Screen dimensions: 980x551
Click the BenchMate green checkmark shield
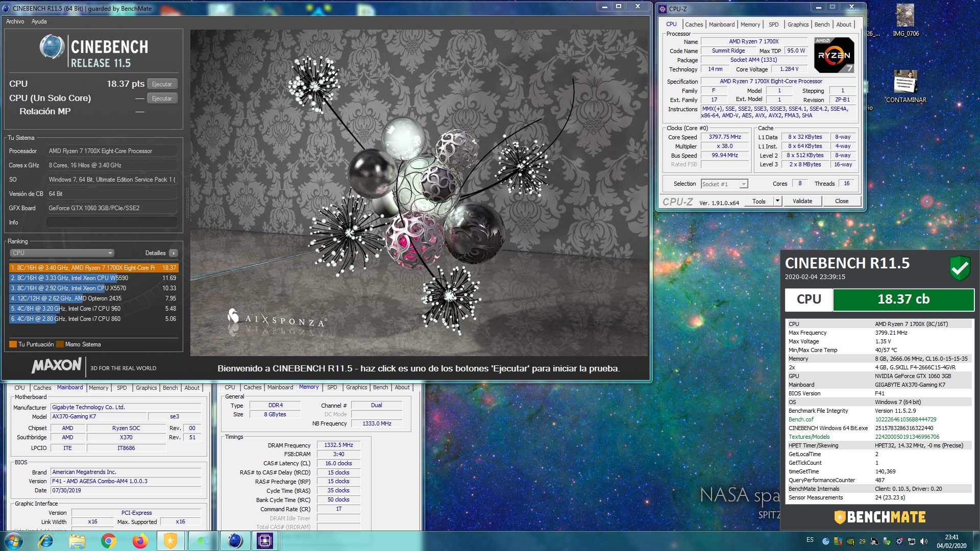(x=960, y=268)
